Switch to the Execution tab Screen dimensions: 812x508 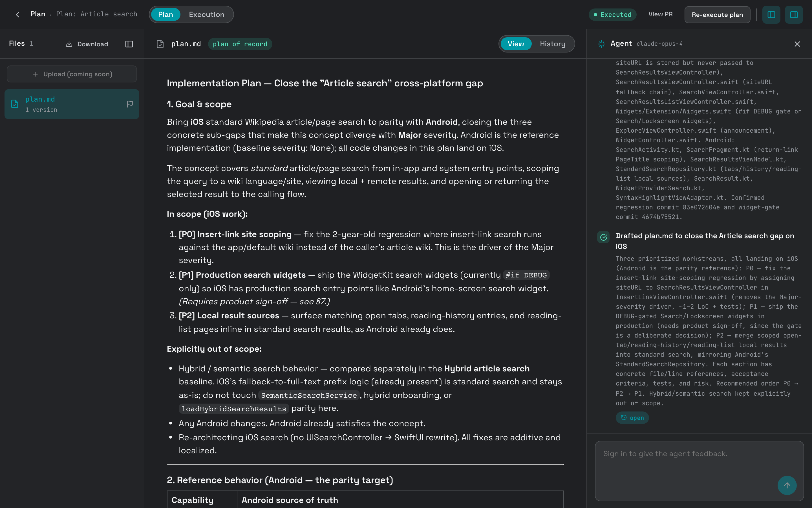pos(206,14)
